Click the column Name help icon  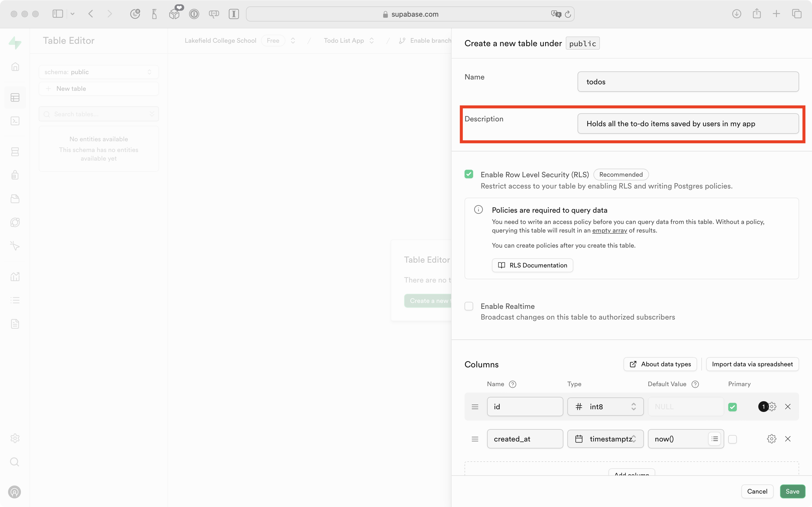(512, 384)
